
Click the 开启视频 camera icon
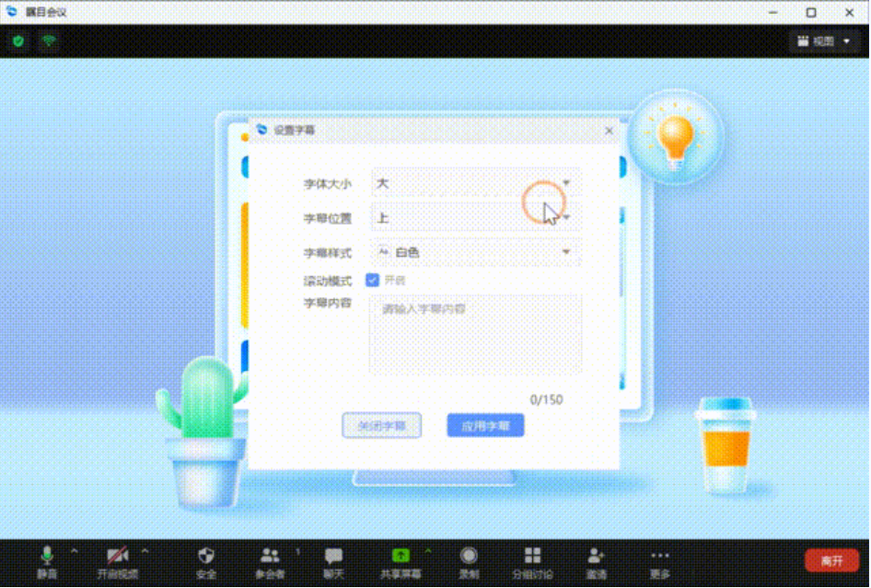coord(117,555)
